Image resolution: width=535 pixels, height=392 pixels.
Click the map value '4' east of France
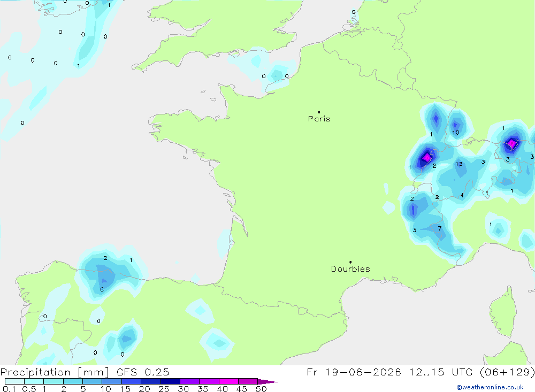(x=462, y=195)
